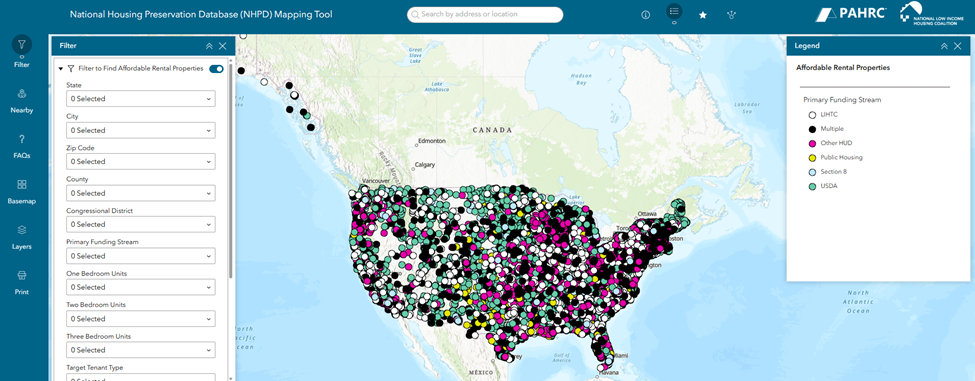Open the State dropdown
975x381 pixels.
(x=141, y=99)
